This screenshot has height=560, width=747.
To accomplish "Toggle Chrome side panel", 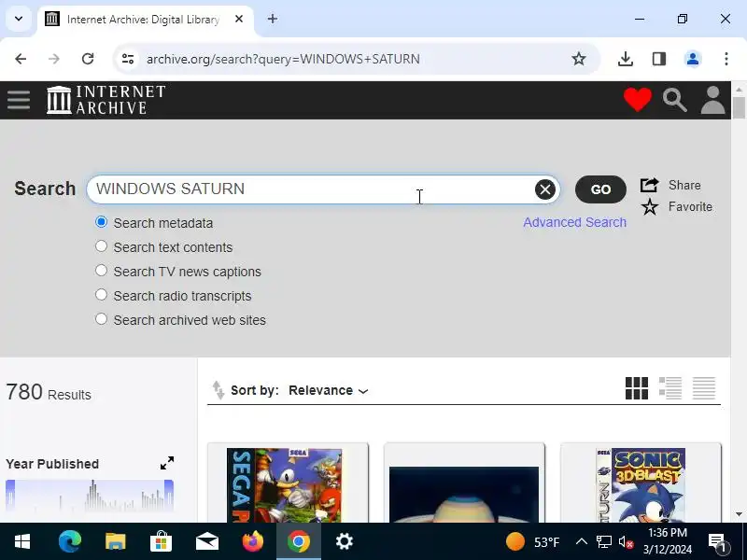I will [x=659, y=59].
